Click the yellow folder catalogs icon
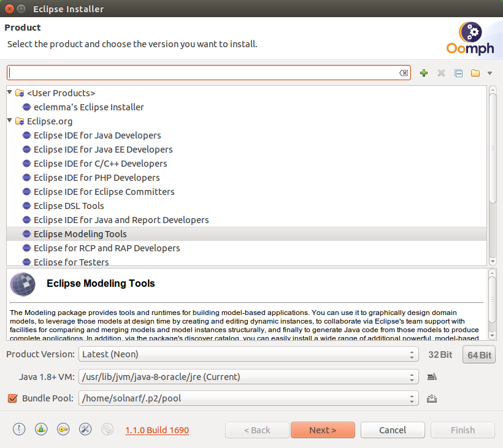This screenshot has width=503, height=448. [x=475, y=73]
